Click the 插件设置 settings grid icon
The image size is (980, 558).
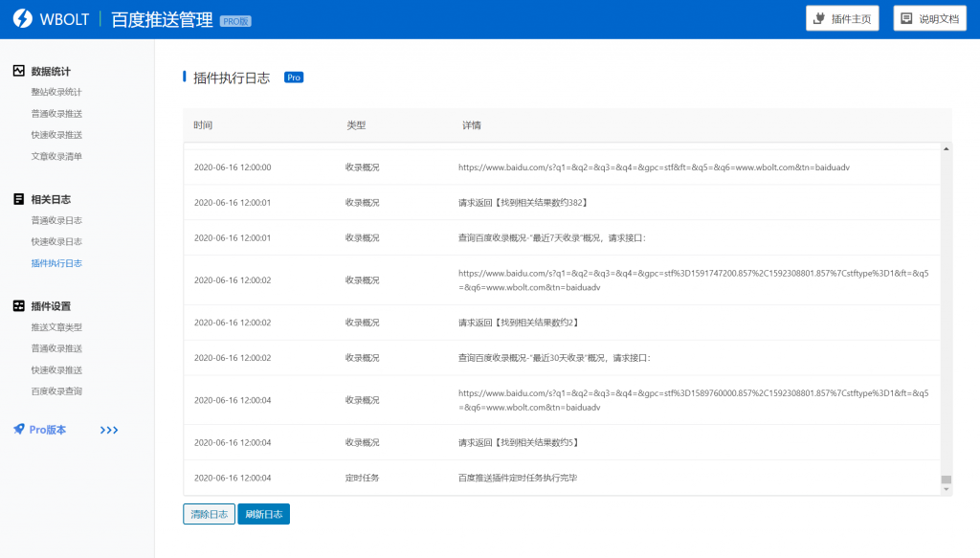[17, 305]
